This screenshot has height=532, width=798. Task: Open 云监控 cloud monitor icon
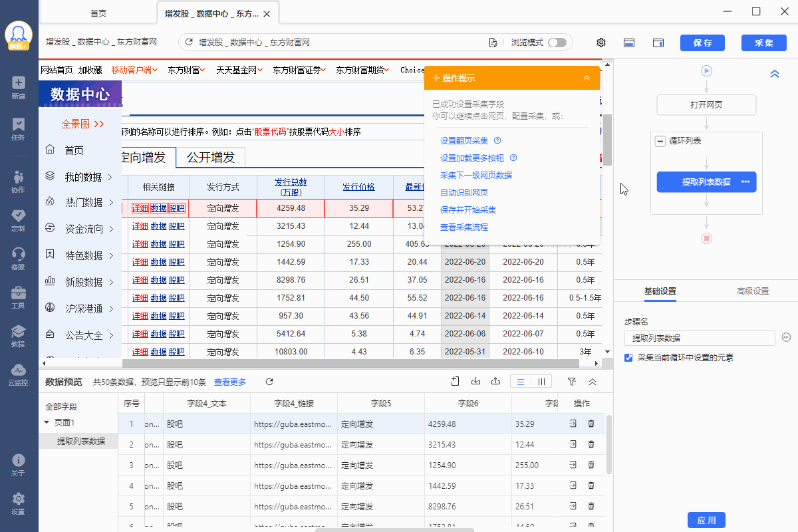tap(19, 374)
